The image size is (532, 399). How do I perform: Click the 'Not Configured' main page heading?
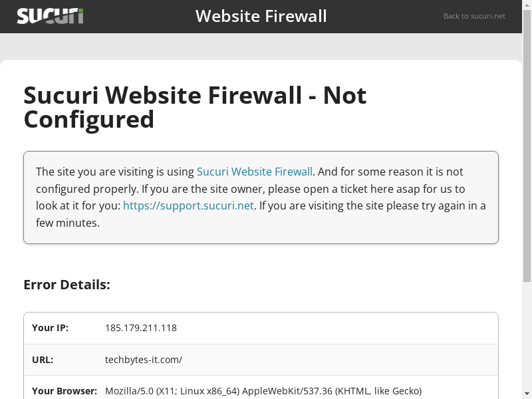tap(195, 107)
